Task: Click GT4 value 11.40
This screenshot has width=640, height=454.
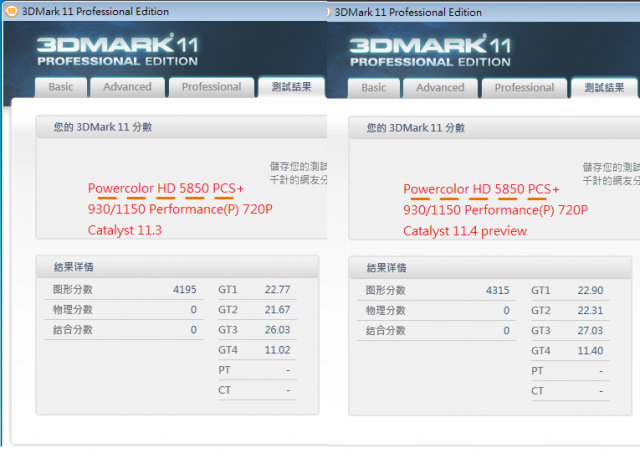Action: [590, 351]
